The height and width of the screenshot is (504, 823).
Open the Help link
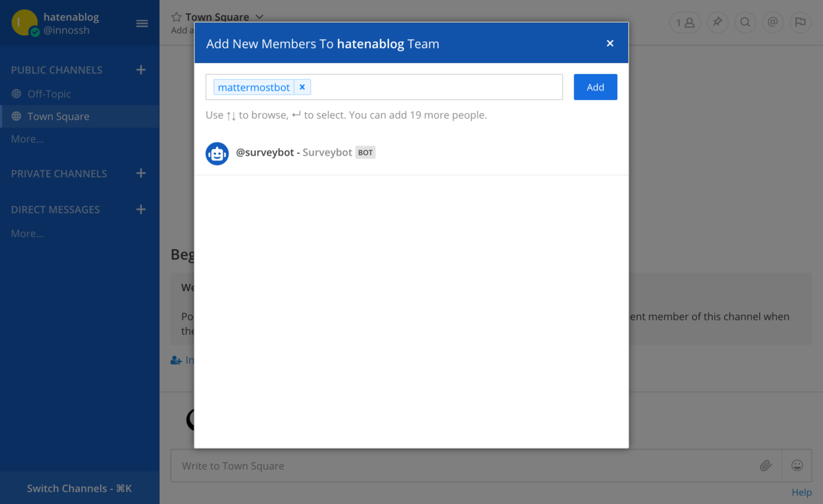coord(802,492)
